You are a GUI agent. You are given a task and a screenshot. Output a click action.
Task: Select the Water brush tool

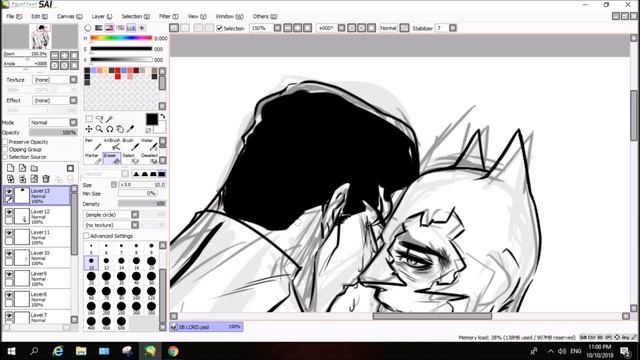(x=149, y=144)
